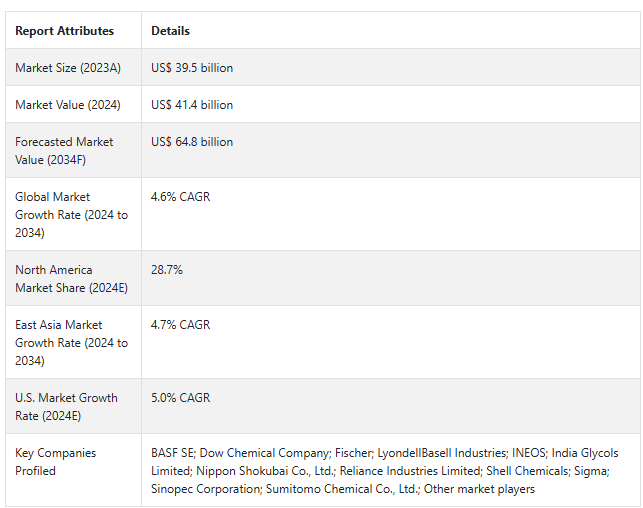643x508 pixels.
Task: Select the 'US$ 41.4 billion' value
Action: pyautogui.click(x=192, y=105)
